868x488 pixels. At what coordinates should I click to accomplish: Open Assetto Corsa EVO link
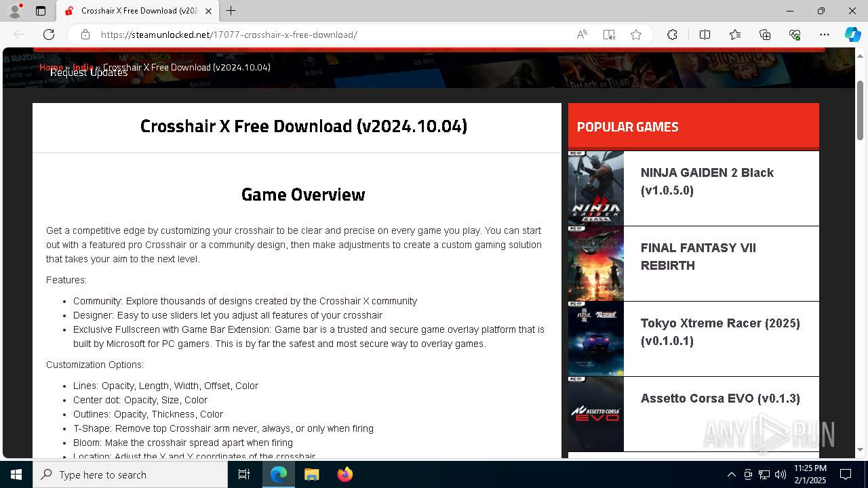point(720,399)
